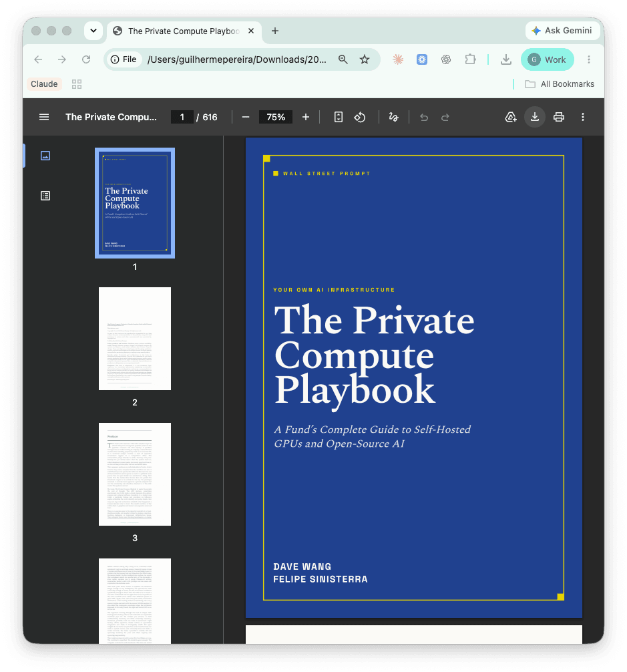Zoom in with the plus button
The height and width of the screenshot is (672, 627).
pyautogui.click(x=306, y=117)
